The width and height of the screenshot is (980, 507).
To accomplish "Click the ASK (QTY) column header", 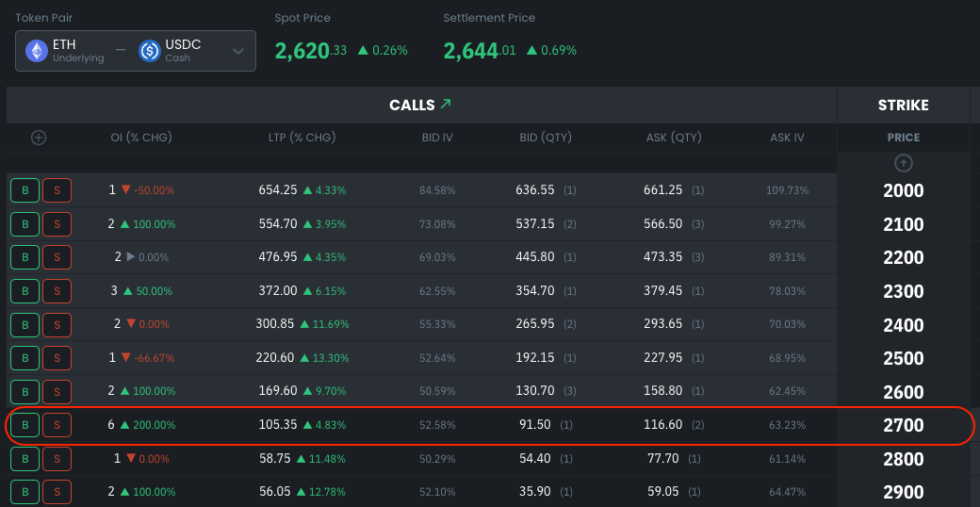I will (673, 138).
